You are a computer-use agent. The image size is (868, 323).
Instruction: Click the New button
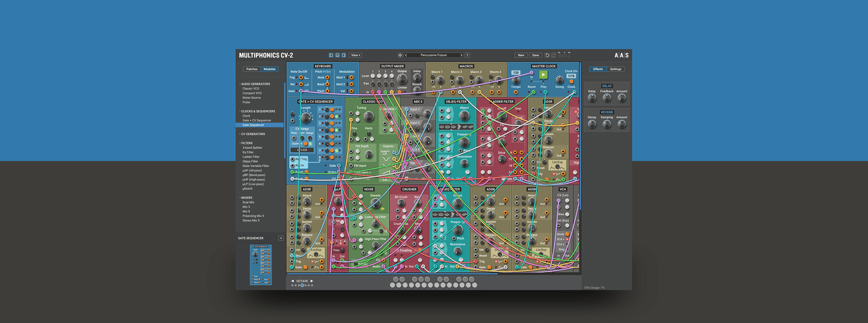pyautogui.click(x=520, y=55)
